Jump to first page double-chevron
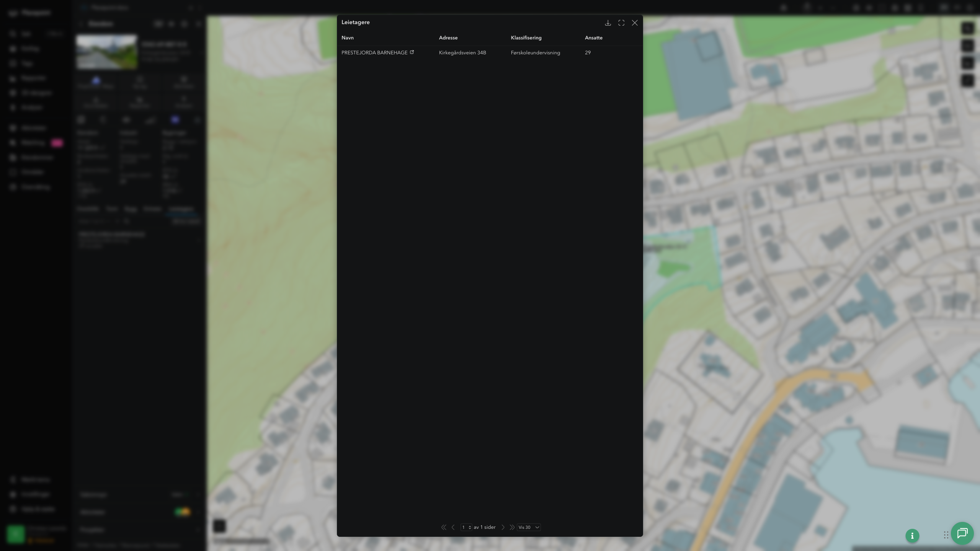 (444, 527)
